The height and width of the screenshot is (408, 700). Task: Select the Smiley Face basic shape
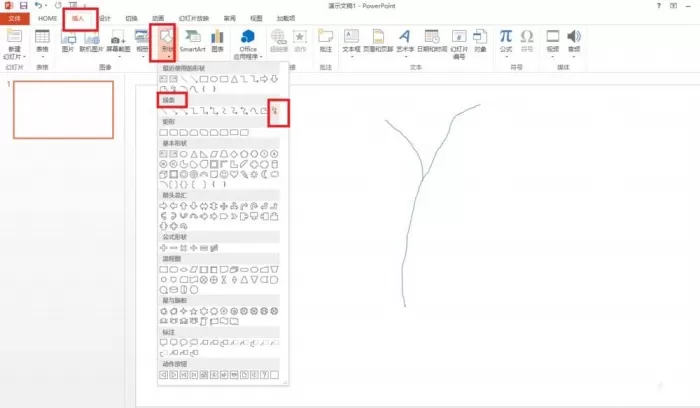point(224,174)
